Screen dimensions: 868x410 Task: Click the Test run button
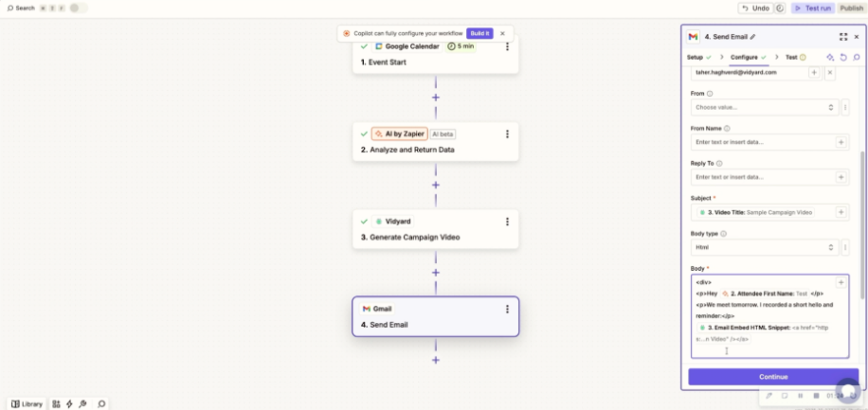(813, 8)
